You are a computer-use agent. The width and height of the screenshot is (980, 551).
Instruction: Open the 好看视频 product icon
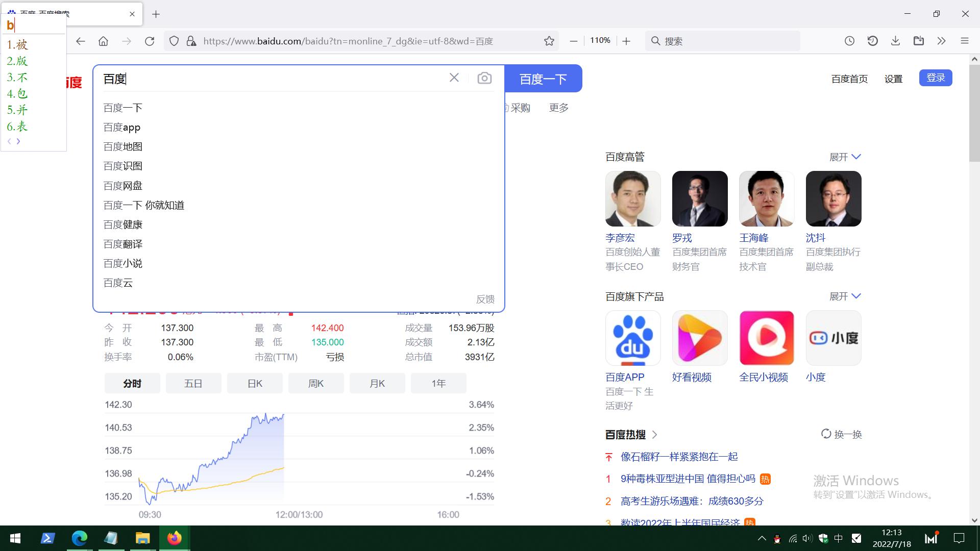700,338
